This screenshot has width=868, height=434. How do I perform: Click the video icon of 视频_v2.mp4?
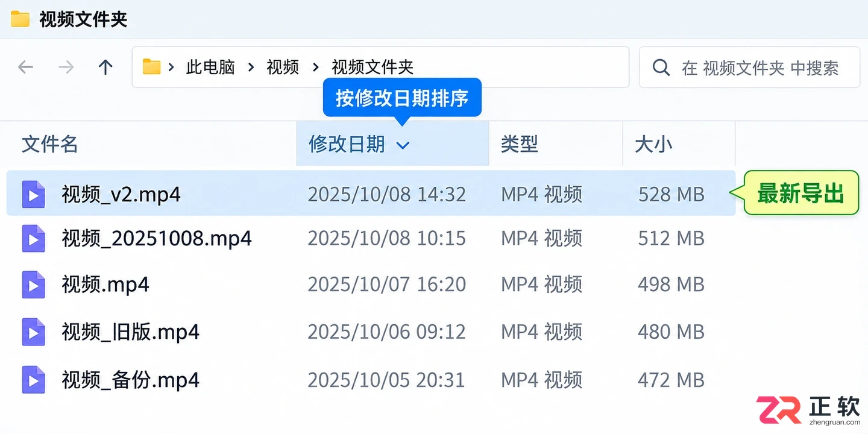point(33,194)
